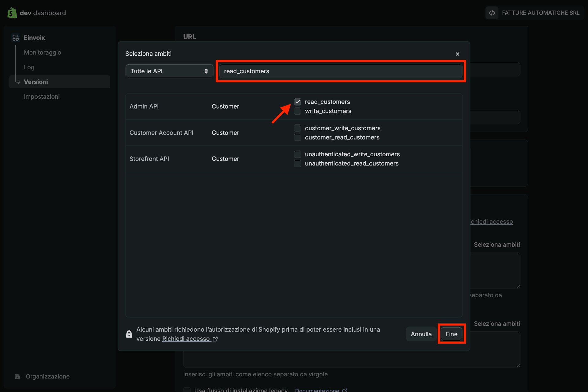Click the Seleziona ambiti dialog title

149,54
